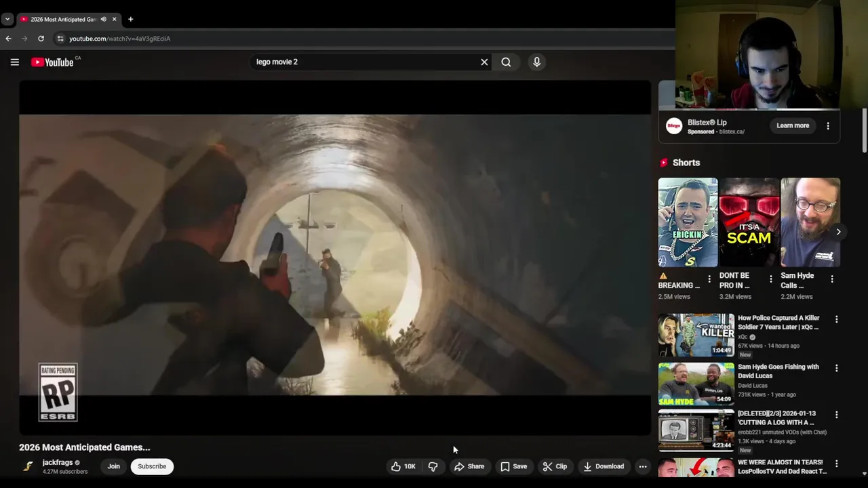Open the tab search dropdown arrow
This screenshot has width=868, height=488.
(7, 19)
